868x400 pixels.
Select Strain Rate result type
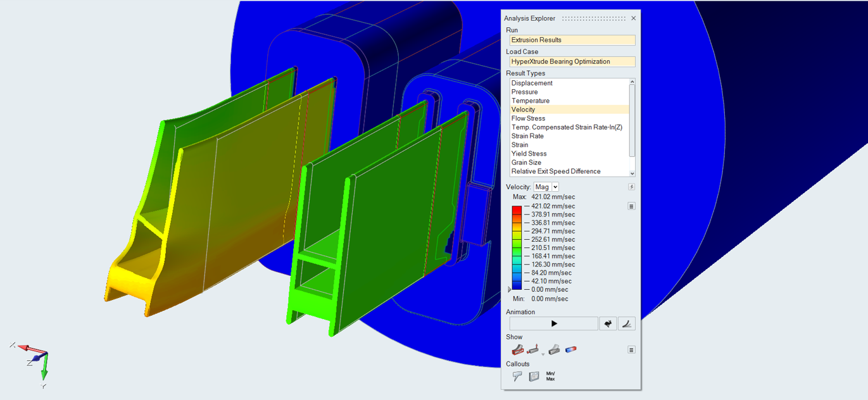tap(527, 136)
